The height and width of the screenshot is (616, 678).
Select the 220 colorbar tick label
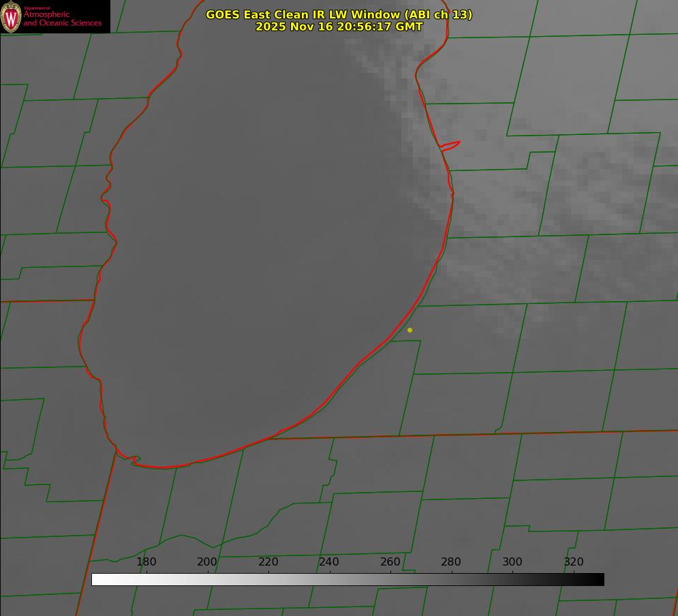pyautogui.click(x=268, y=562)
